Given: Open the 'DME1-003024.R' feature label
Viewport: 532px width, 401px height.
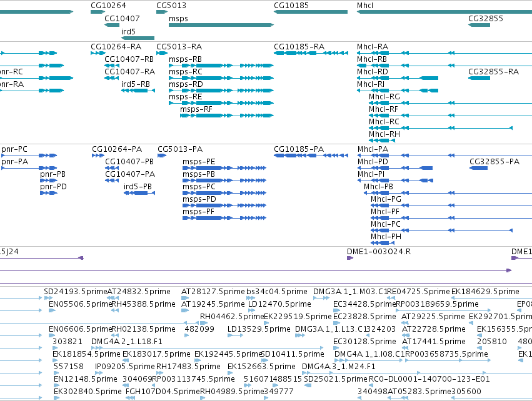Looking at the screenshot, I should click(x=379, y=252).
